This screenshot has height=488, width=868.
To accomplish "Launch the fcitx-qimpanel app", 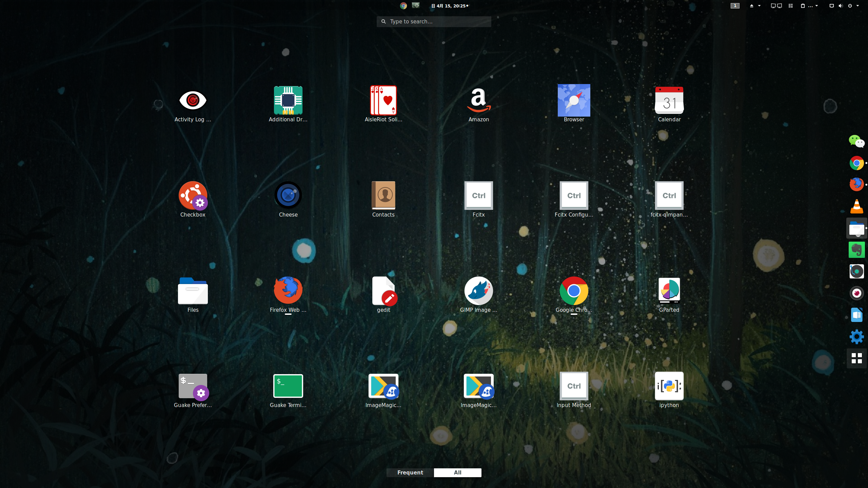I will 669,200.
